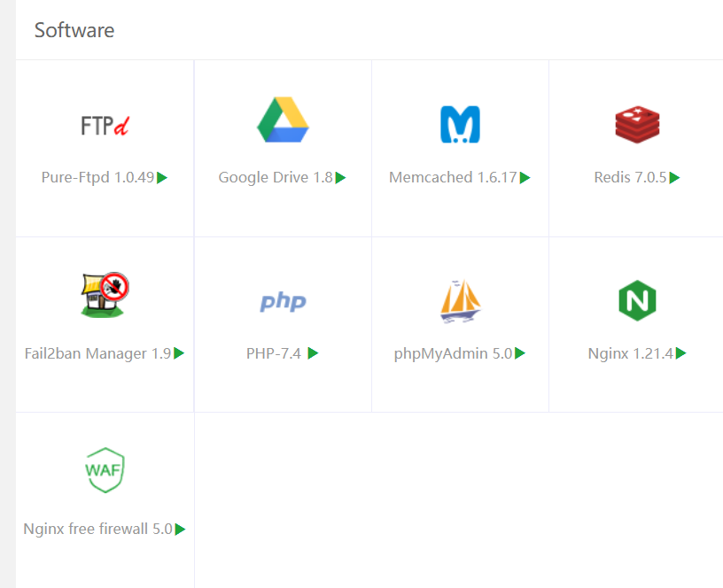Select the Memcached blue M icon

click(460, 125)
